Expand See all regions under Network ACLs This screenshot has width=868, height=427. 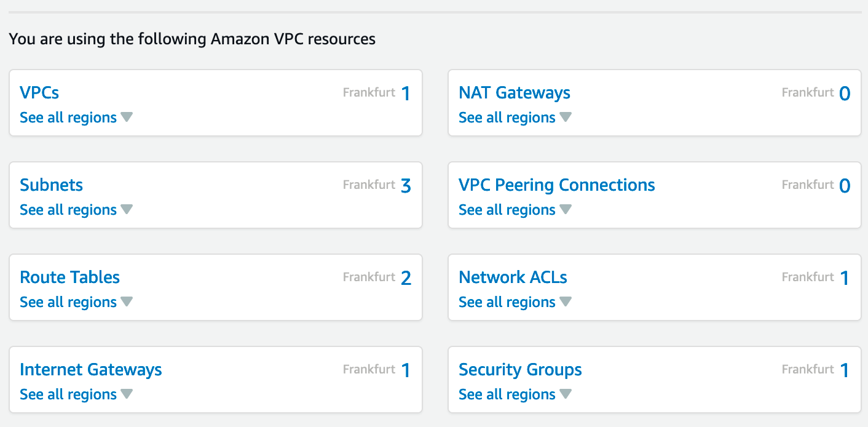(515, 302)
